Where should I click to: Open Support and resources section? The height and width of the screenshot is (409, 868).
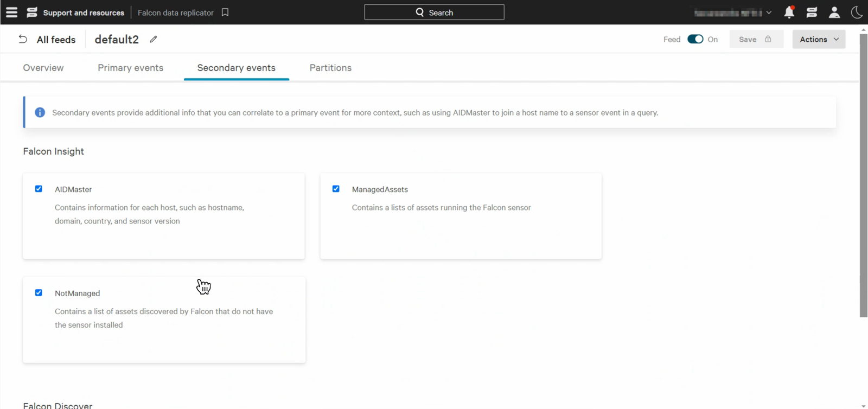coord(84,12)
